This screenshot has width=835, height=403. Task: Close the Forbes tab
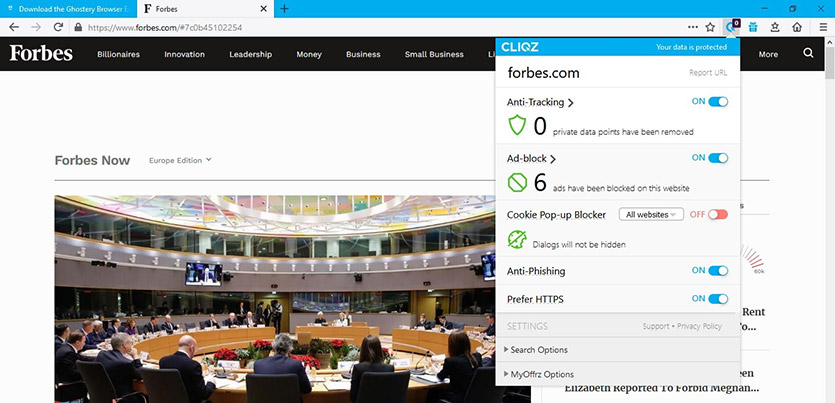(264, 9)
